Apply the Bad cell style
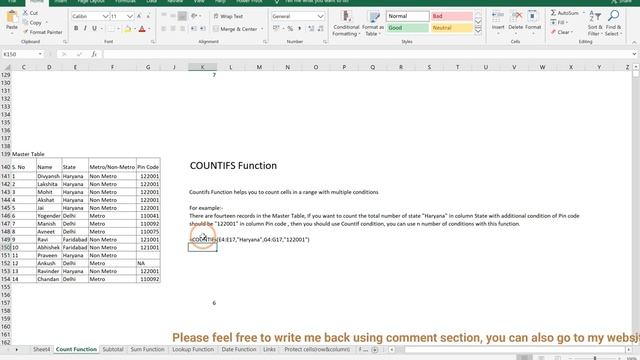 [x=451, y=16]
